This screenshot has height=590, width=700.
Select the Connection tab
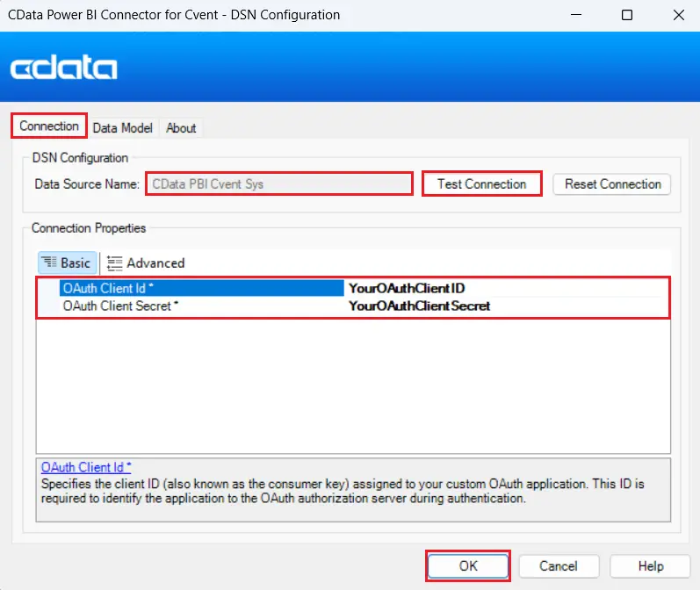pyautogui.click(x=49, y=126)
